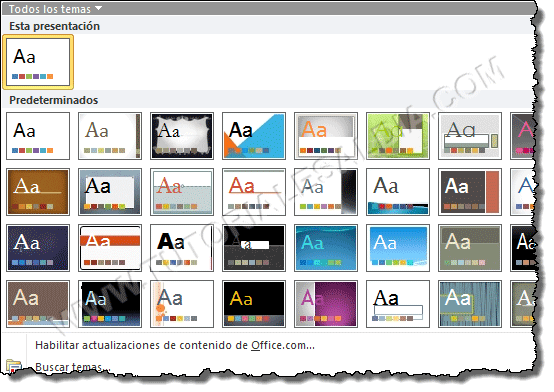The image size is (554, 392).
Task: Select the highlighted theme under Esta presentación
Action: pos(38,62)
